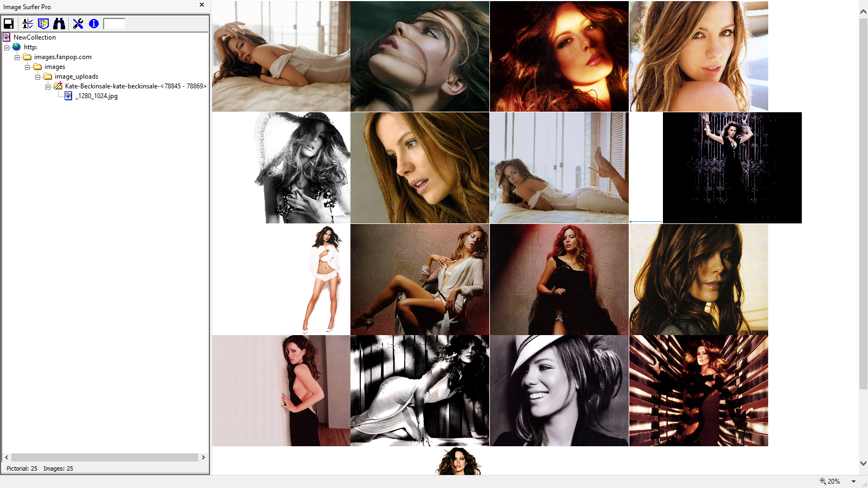868x488 pixels.
Task: Select the _1280_1024.jpg file entry
Action: (97, 96)
